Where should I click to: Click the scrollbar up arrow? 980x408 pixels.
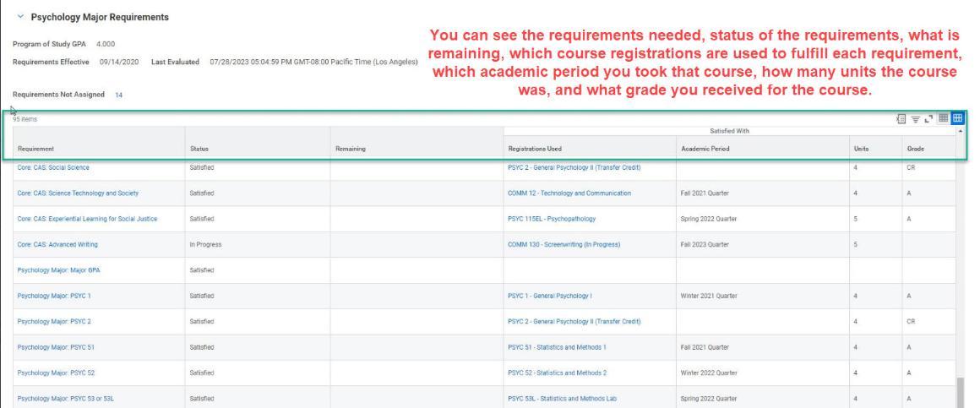coord(960,130)
